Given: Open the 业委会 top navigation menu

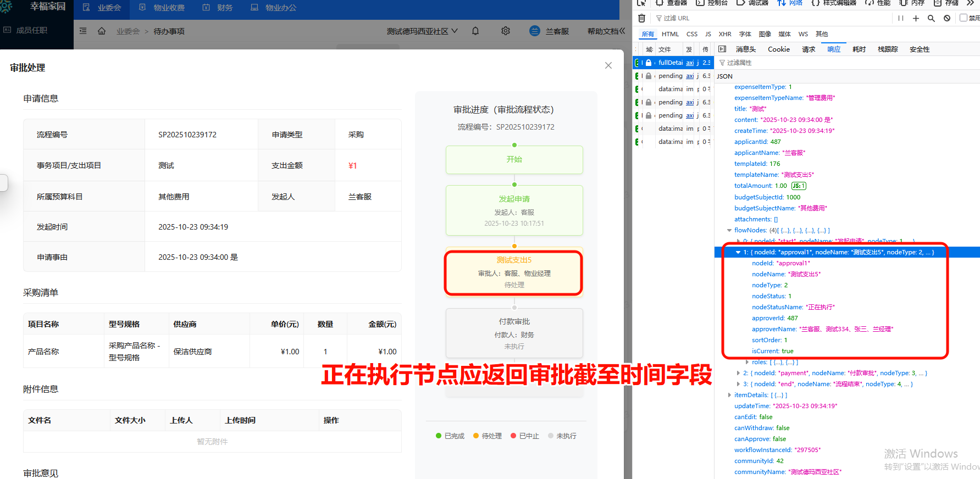Looking at the screenshot, I should click(x=102, y=8).
